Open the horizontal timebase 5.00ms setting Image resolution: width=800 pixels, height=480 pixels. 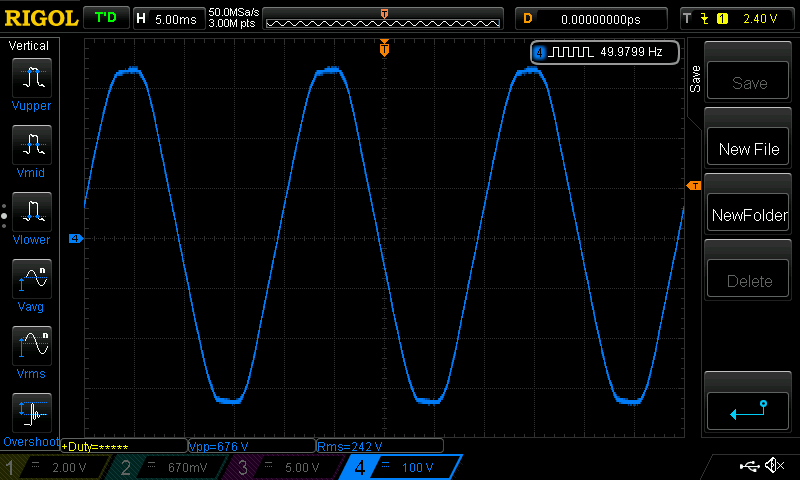tap(166, 18)
